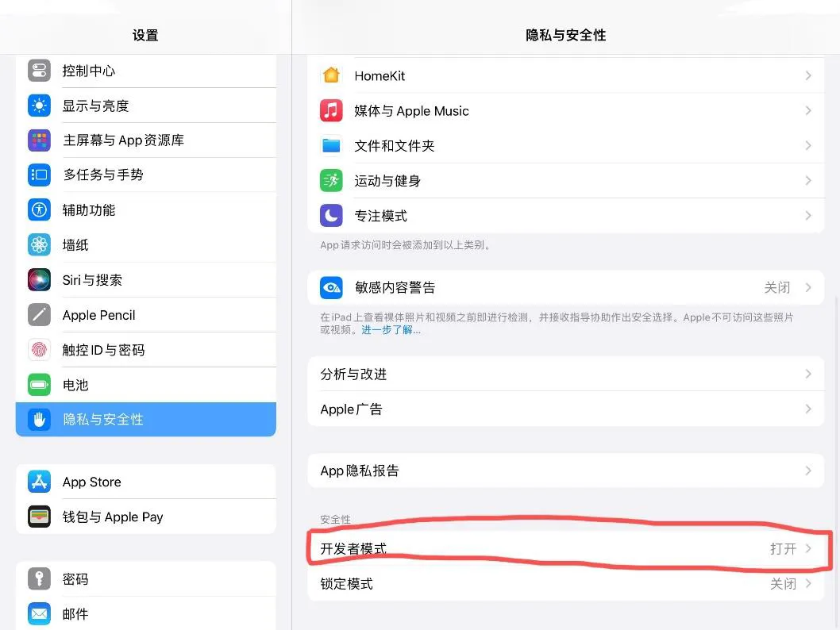
Task: Expand Apple 广告 using its chevron
Action: coord(808,409)
